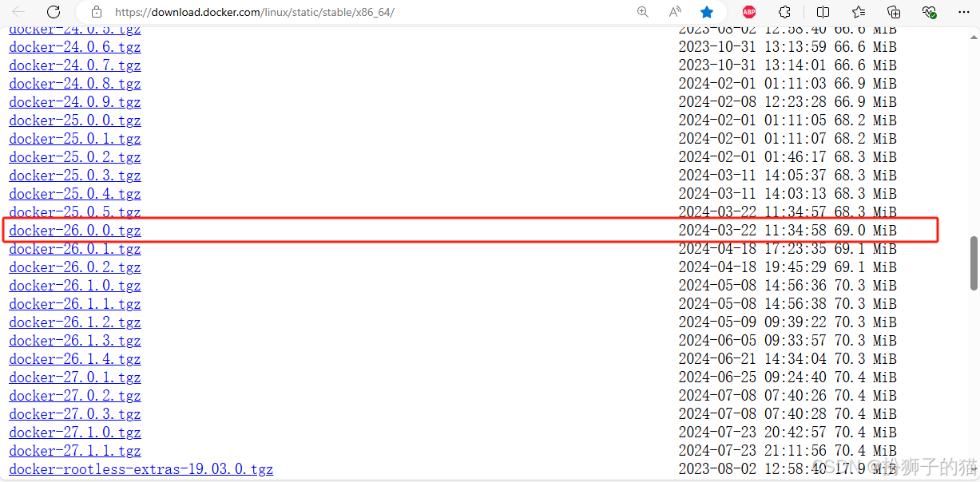The width and height of the screenshot is (980, 482).
Task: Reload the page with the refresh icon
Action: (54, 12)
